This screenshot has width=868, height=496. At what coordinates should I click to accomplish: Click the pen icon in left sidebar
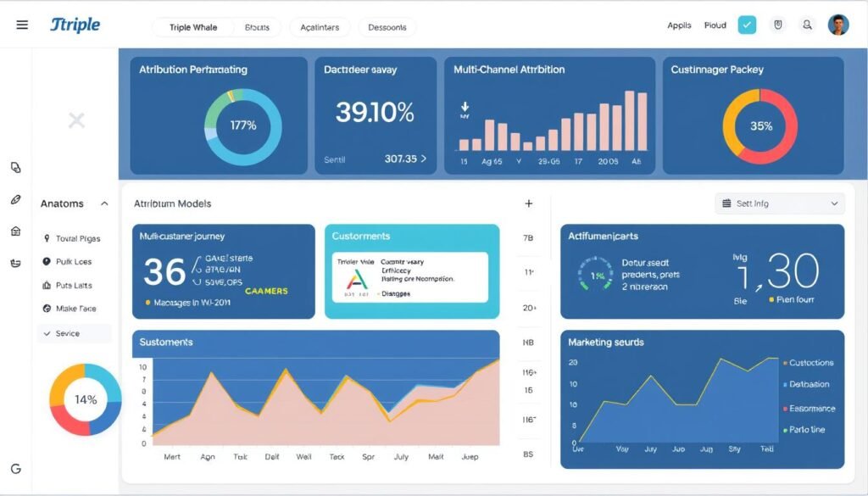click(14, 199)
